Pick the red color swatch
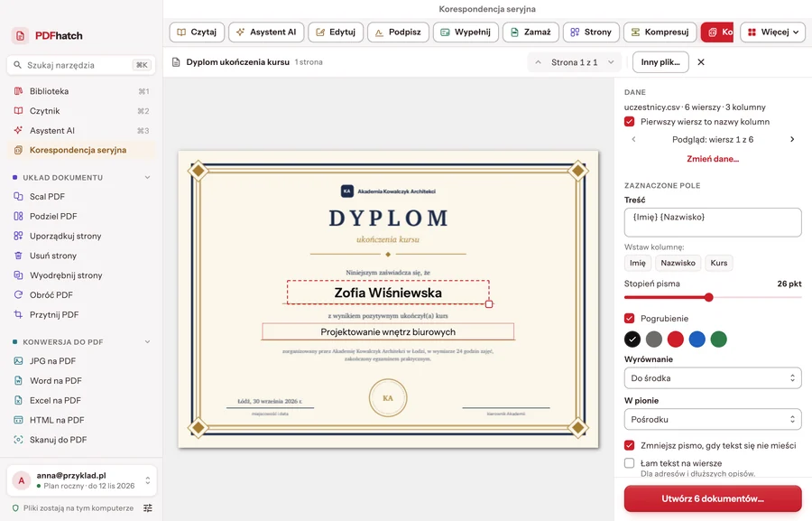812x521 pixels. [675, 340]
